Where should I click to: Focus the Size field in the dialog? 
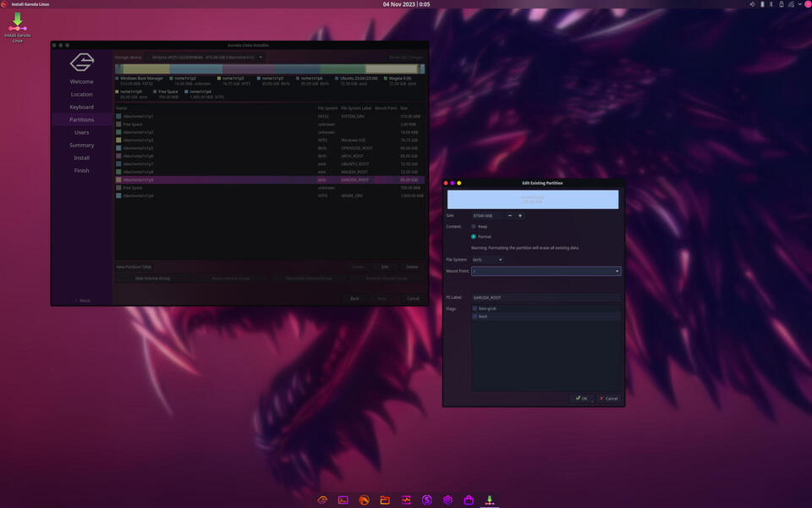tap(488, 216)
